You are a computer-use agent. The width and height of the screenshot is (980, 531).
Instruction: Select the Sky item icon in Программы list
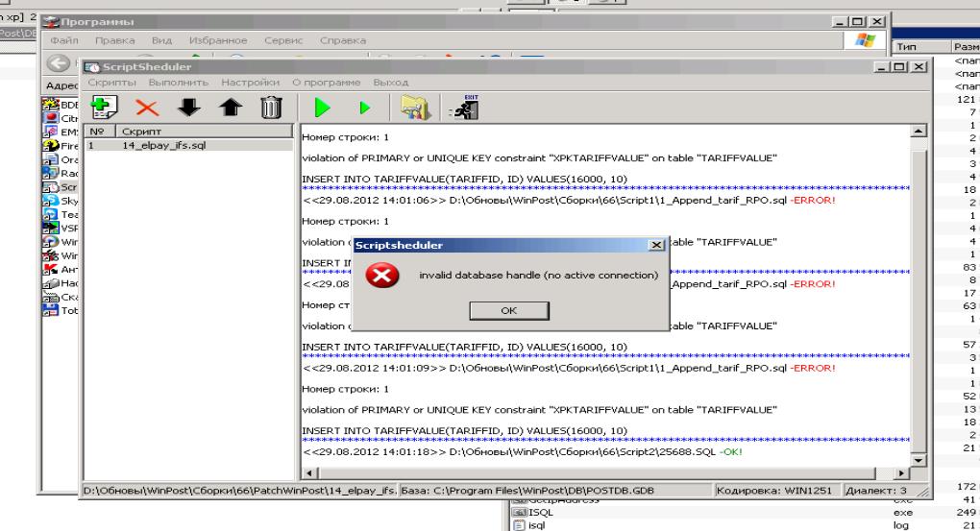tap(50, 201)
